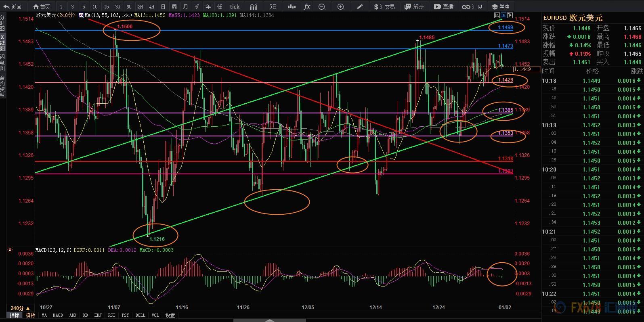Screen dimensions: 644x322
Task: Select 模板 template tab
Action: 30,315
